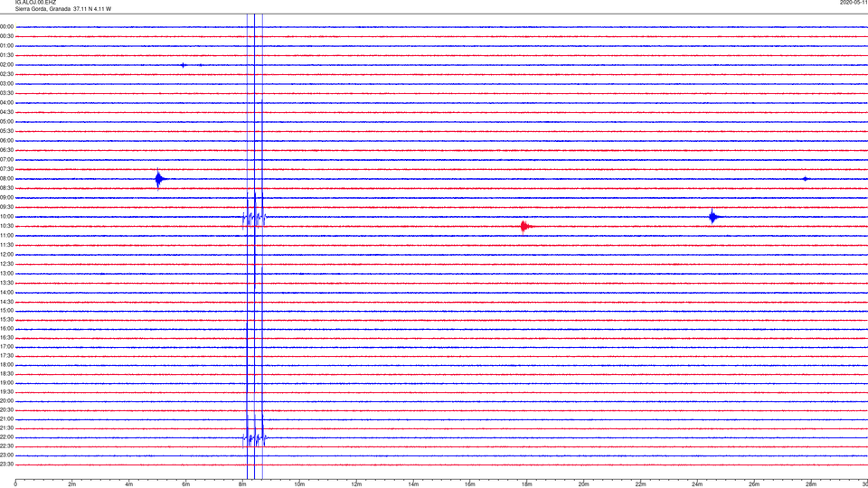This screenshot has width=868, height=488.
Task: Click the calibration pulse cluster on 10:00 trace
Action: point(254,217)
